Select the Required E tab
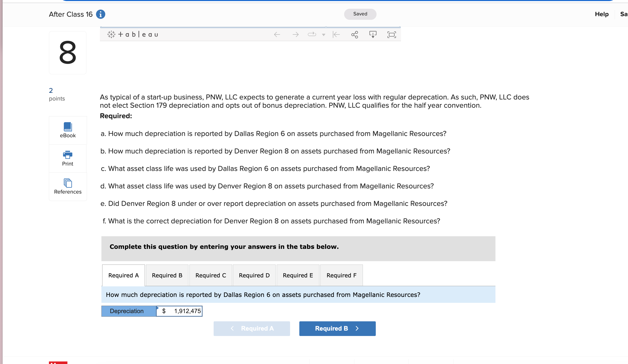The image size is (628, 364). pyautogui.click(x=298, y=275)
